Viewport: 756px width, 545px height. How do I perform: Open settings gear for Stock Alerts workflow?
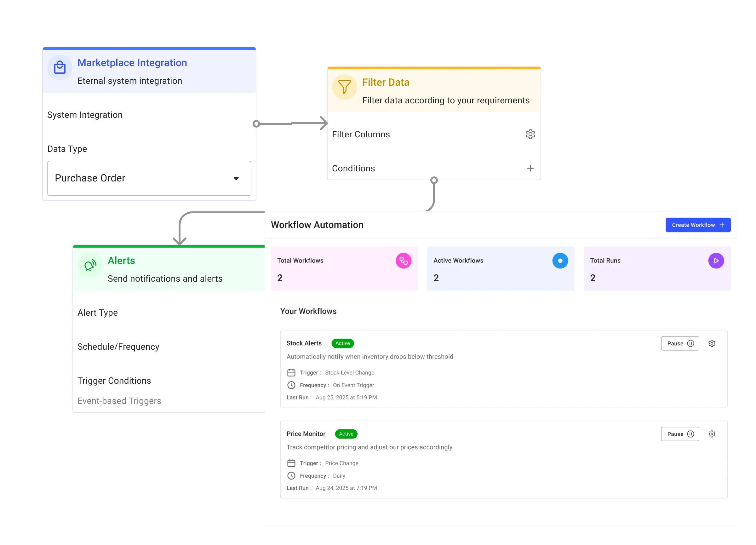pyautogui.click(x=712, y=343)
